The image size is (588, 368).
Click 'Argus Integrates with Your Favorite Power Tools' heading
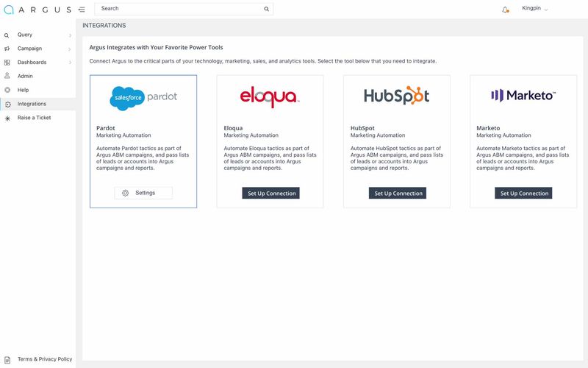(x=156, y=47)
